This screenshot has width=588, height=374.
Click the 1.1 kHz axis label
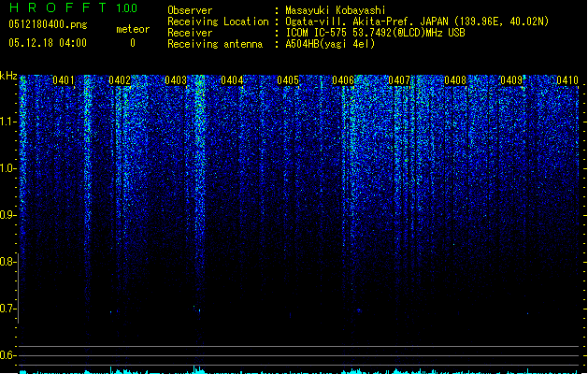click(7, 122)
